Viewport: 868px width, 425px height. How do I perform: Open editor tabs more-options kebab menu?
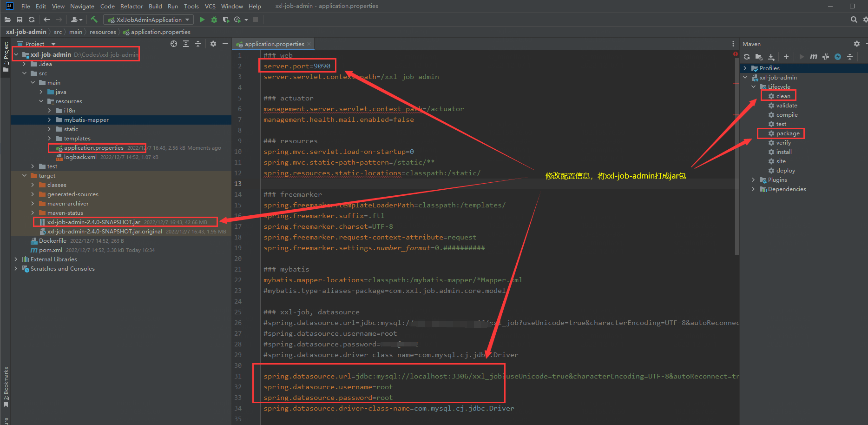click(733, 44)
